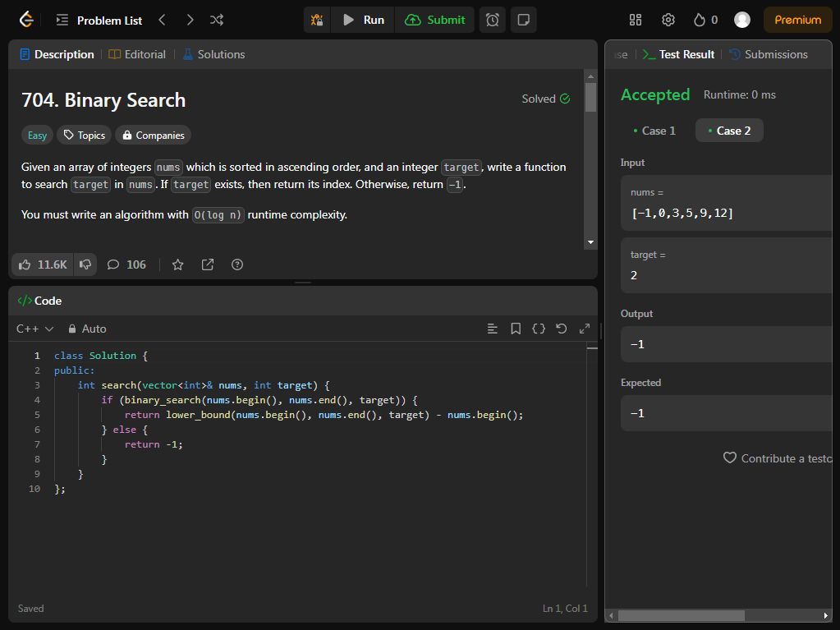Image resolution: width=840 pixels, height=630 pixels.
Task: Toggle the Auto lock setting
Action: 87,329
